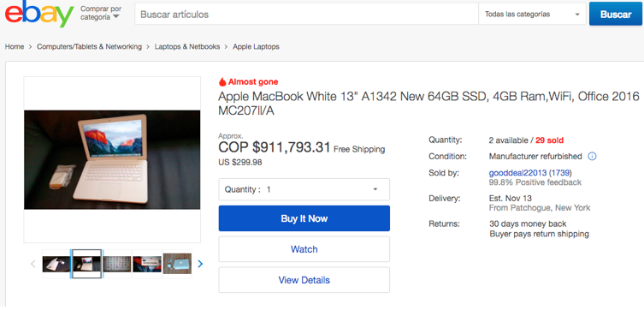
Task: Open Todas las categorías dropdown
Action: tap(532, 14)
